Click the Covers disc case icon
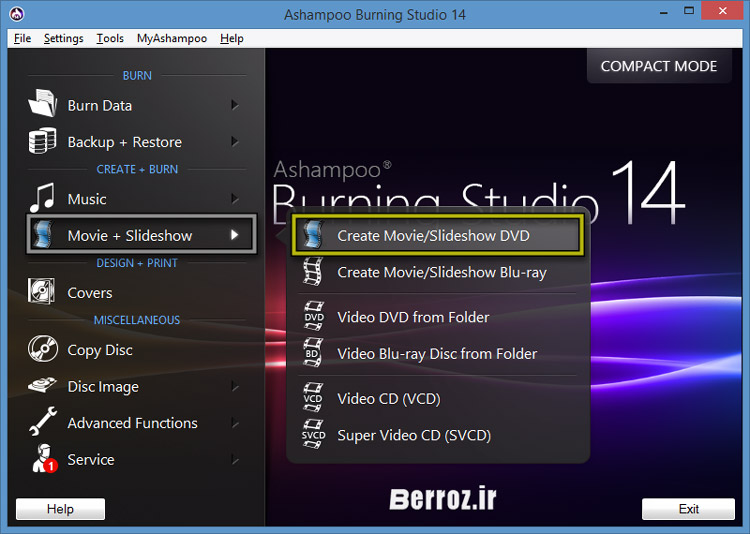The width and height of the screenshot is (750, 534). click(43, 293)
